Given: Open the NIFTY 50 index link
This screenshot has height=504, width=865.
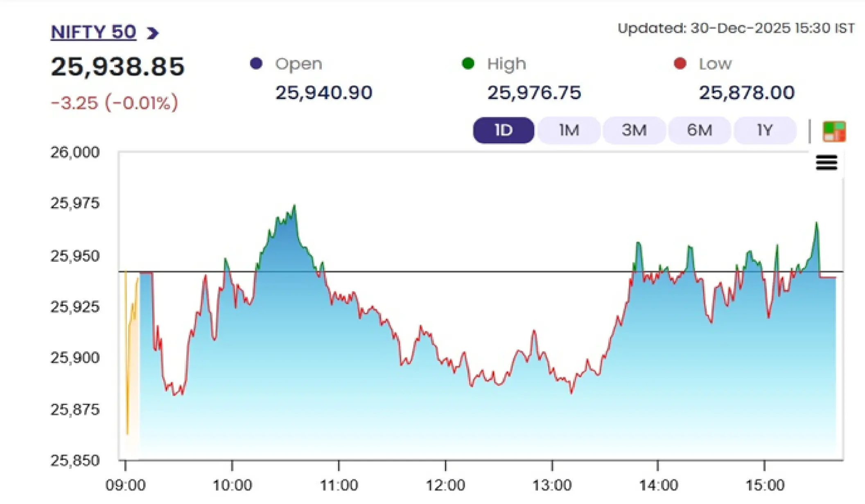Looking at the screenshot, I should (93, 32).
